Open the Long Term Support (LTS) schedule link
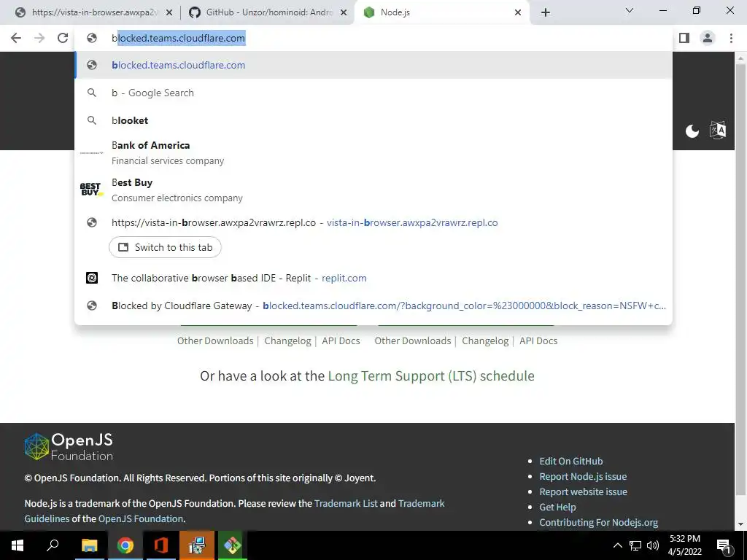Image resolution: width=747 pixels, height=560 pixels. pos(431,376)
